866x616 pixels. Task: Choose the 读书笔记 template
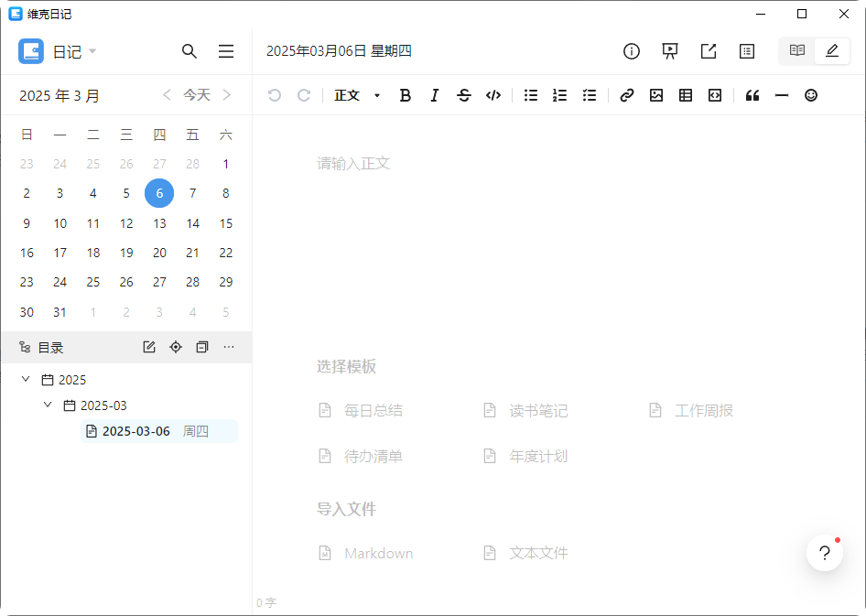click(x=525, y=411)
